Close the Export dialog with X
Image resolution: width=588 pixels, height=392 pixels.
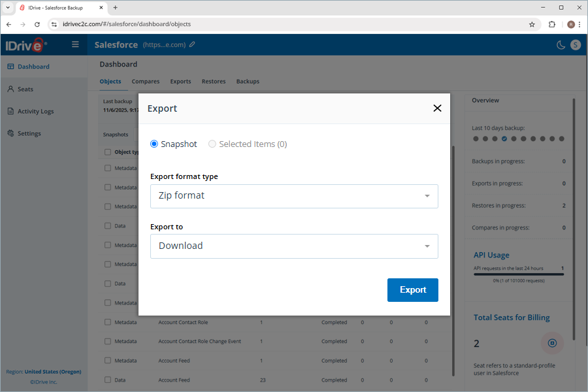click(437, 108)
